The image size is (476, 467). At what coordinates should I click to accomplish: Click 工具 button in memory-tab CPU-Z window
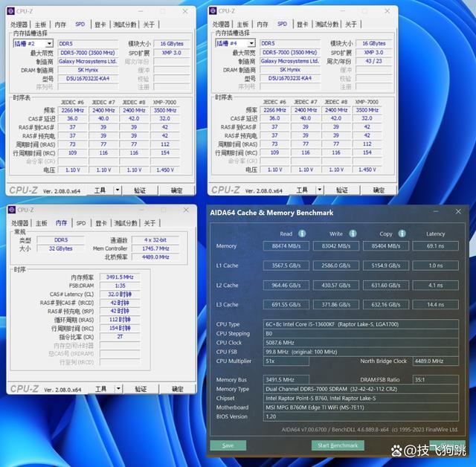pos(101,389)
